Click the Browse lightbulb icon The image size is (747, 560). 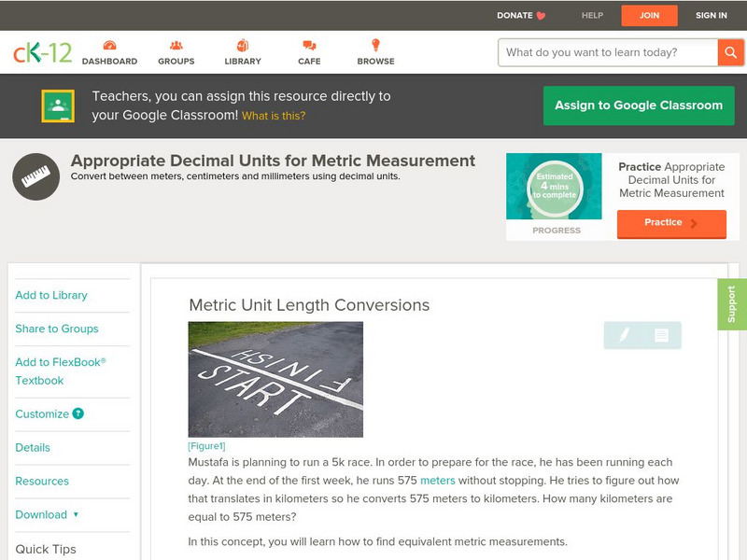[375, 44]
